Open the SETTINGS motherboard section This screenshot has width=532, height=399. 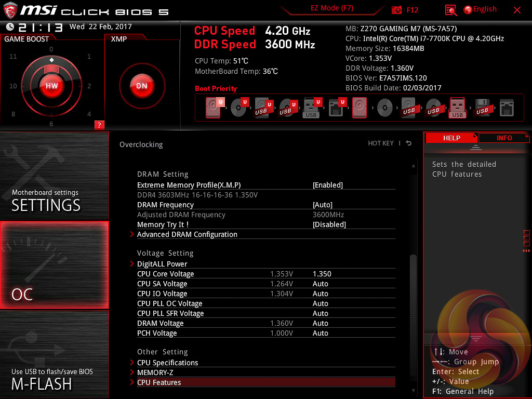pos(54,176)
